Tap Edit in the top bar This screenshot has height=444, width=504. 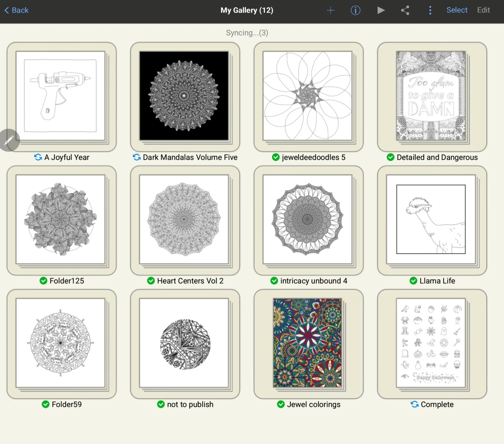(483, 10)
